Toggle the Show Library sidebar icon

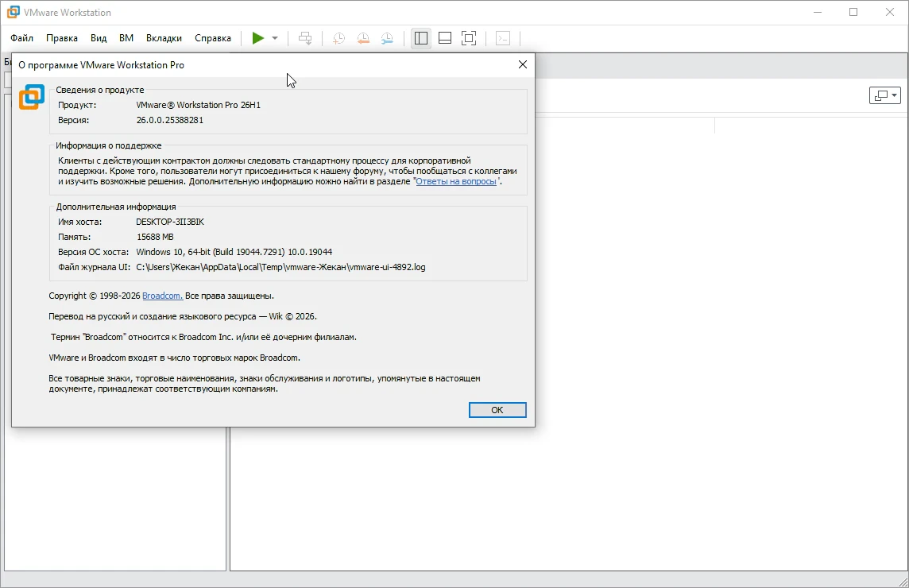pos(421,38)
